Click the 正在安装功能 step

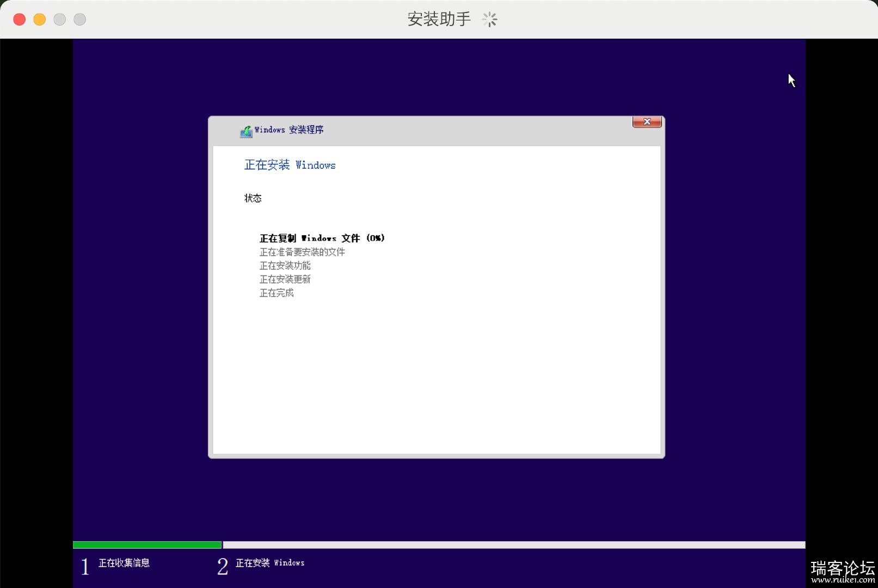(285, 266)
